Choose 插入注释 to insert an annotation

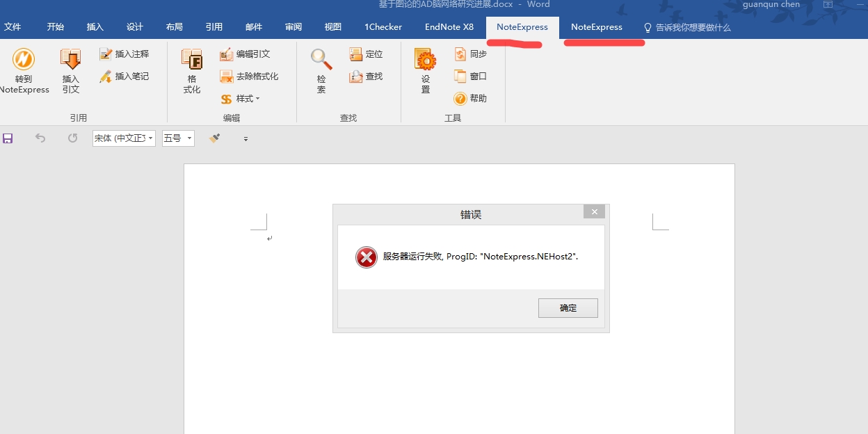click(124, 54)
